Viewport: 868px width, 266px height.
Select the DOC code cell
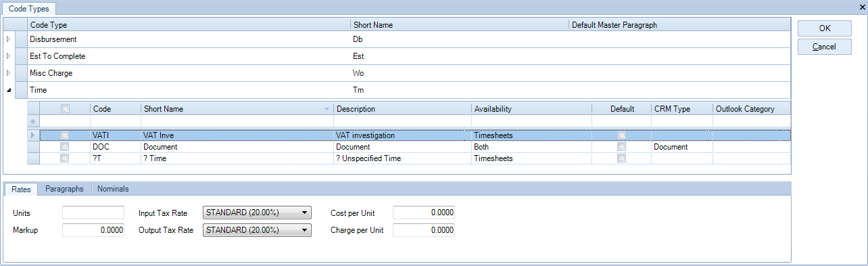click(115, 147)
